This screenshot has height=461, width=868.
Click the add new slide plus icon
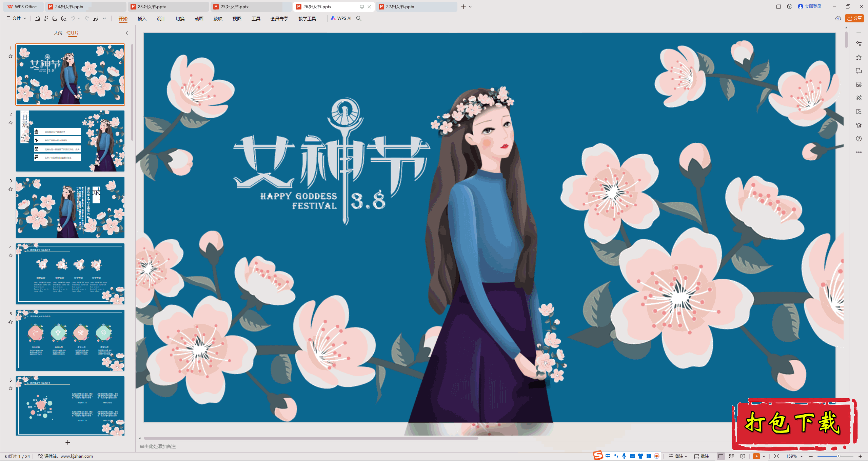pos(68,442)
